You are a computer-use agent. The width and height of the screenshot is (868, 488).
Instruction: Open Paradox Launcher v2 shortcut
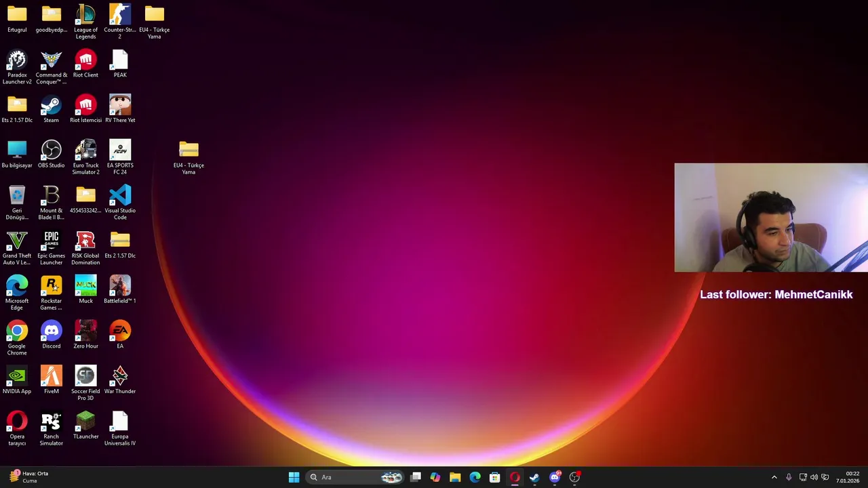click(17, 67)
